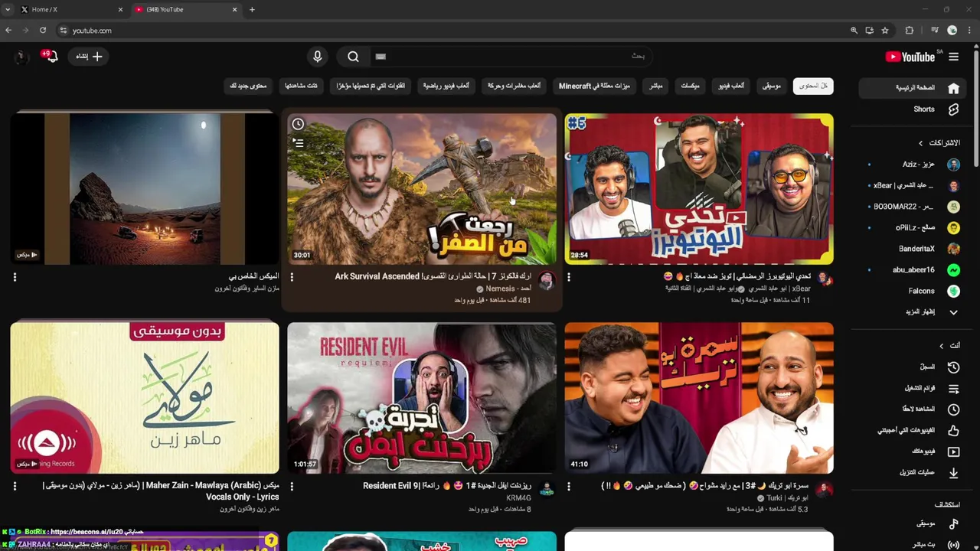
Task: Open options menu for Abu Trick video
Action: coord(569,486)
